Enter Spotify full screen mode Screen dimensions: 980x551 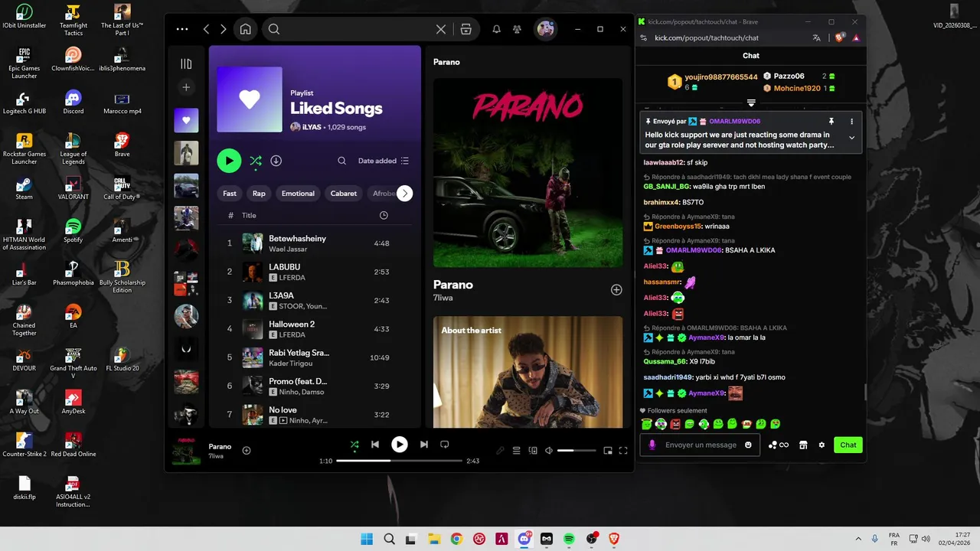[x=623, y=451]
